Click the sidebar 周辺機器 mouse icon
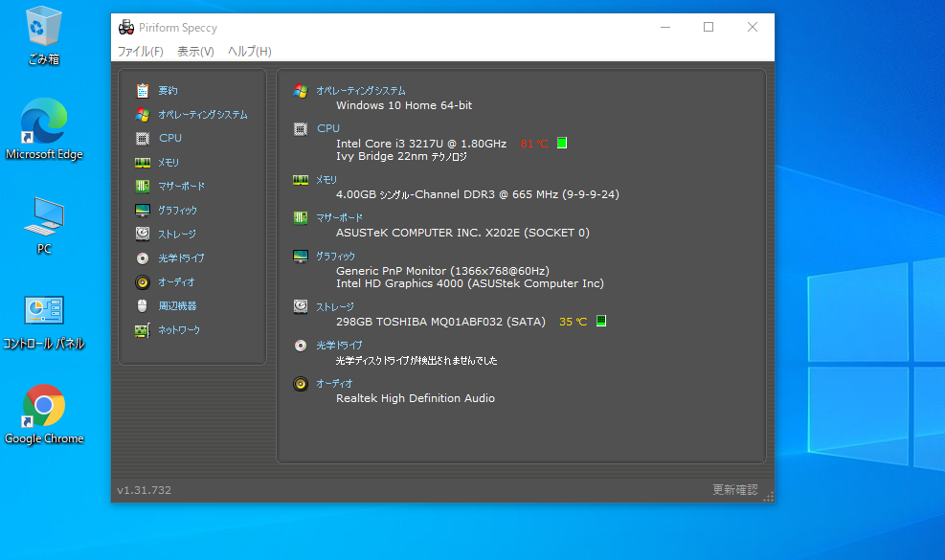The image size is (945, 560). pyautogui.click(x=143, y=305)
